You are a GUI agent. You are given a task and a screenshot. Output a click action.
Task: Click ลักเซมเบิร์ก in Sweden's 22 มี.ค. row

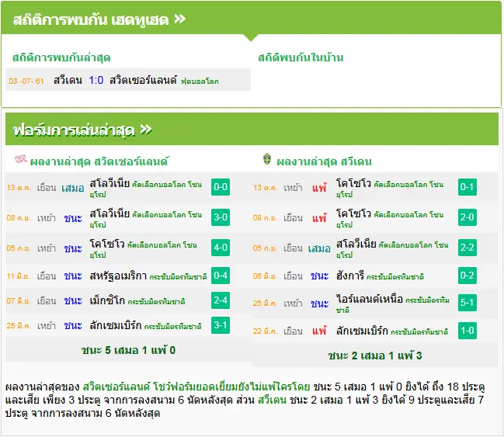click(x=362, y=331)
